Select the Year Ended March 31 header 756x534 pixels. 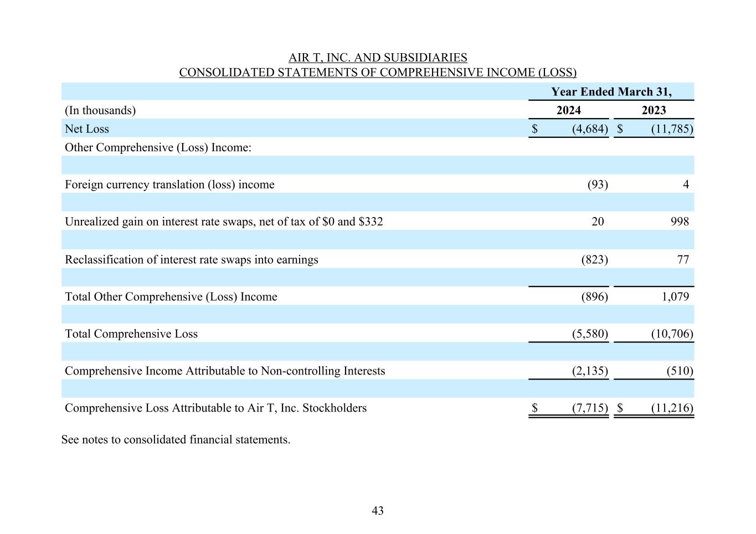coord(611,91)
